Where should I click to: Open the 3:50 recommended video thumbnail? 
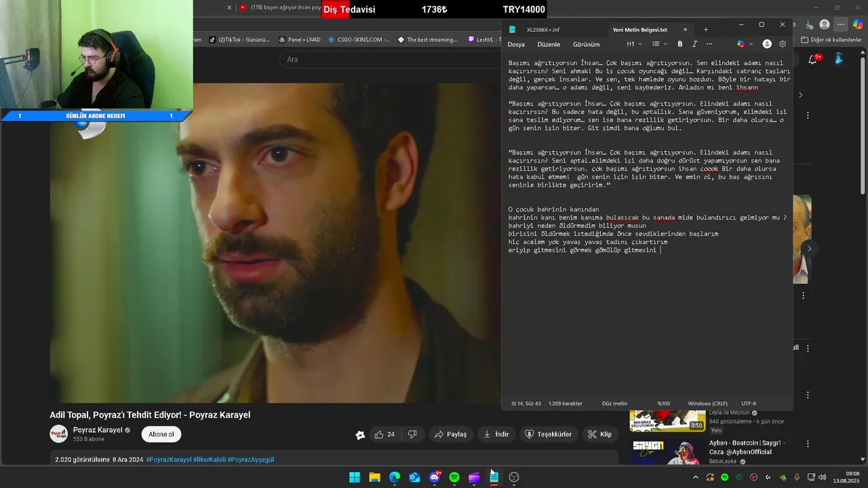point(667,421)
